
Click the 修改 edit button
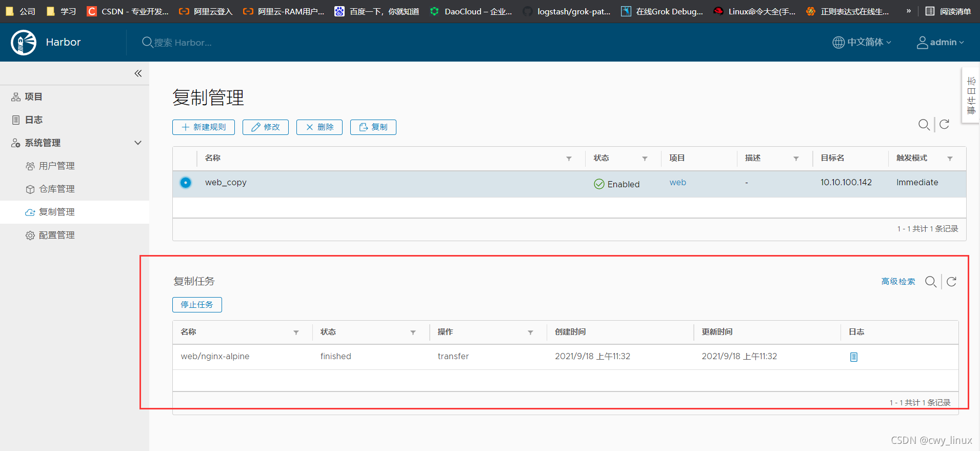[x=266, y=127]
